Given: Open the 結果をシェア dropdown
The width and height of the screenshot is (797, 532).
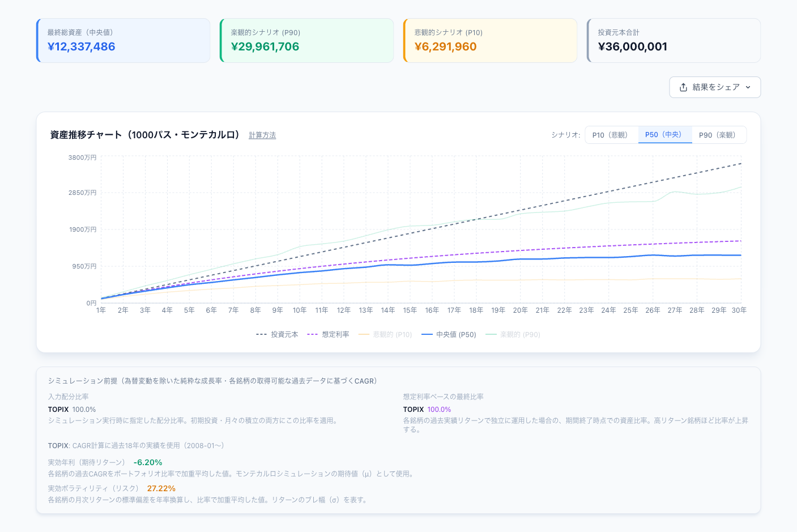Looking at the screenshot, I should tap(715, 87).
